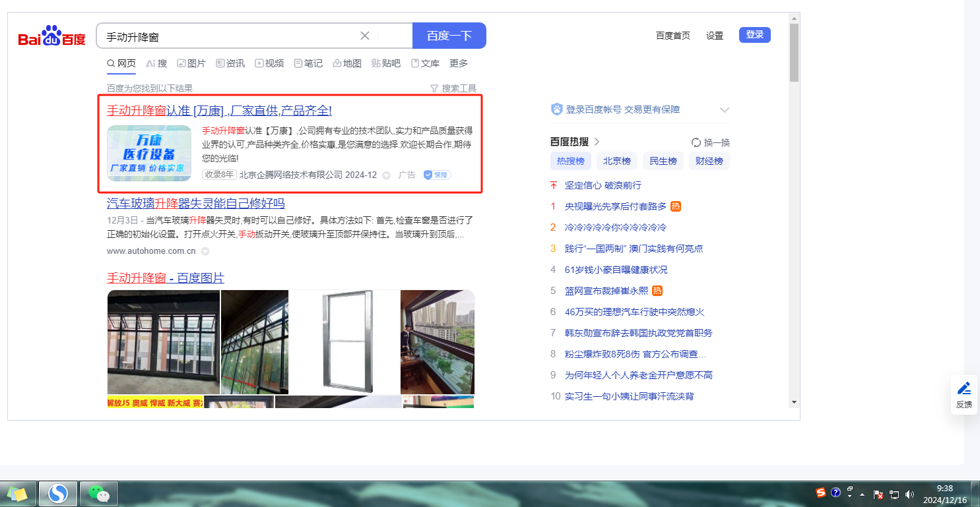Image resolution: width=980 pixels, height=507 pixels.
Task: Click the 万康医疗设备 ad thumbnail
Action: click(149, 153)
